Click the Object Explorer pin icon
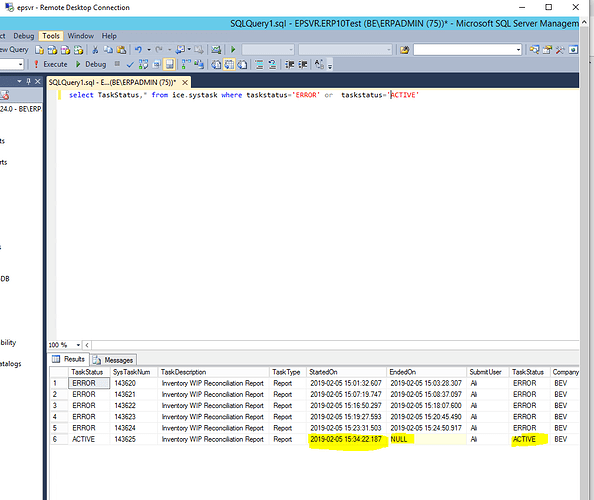594x500 pixels. tap(28, 81)
